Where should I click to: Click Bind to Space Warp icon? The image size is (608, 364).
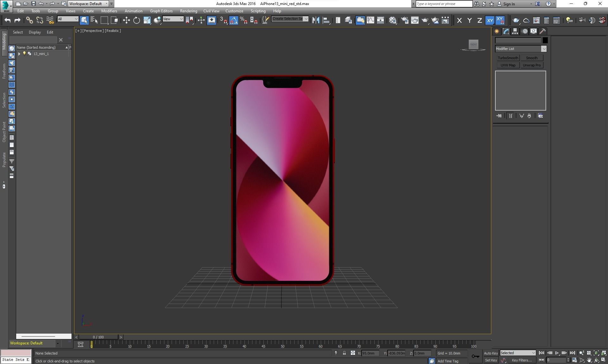pyautogui.click(x=50, y=20)
